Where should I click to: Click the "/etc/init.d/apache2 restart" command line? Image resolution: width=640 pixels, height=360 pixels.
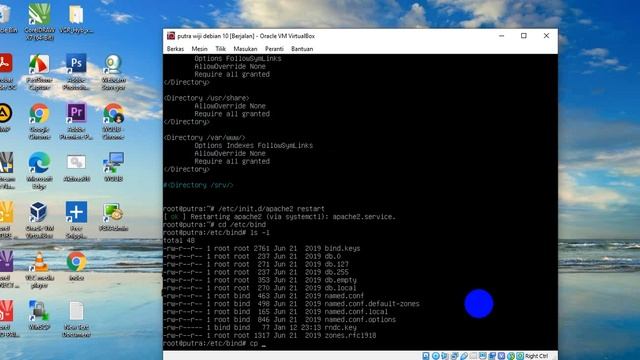pos(244,209)
